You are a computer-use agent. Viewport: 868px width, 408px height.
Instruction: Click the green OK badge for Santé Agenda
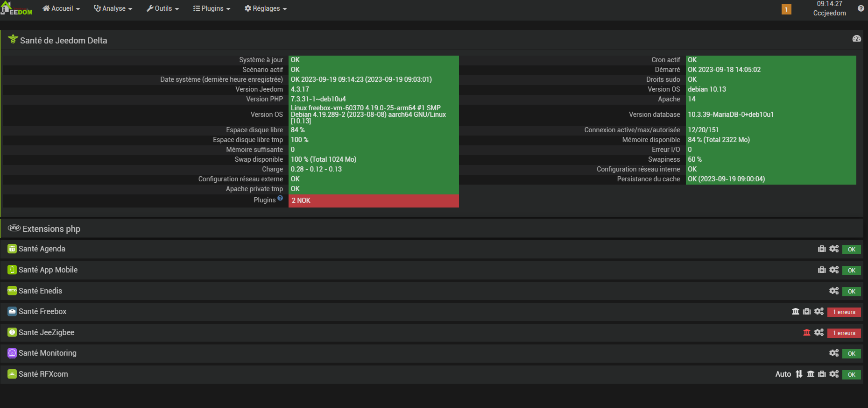(852, 250)
